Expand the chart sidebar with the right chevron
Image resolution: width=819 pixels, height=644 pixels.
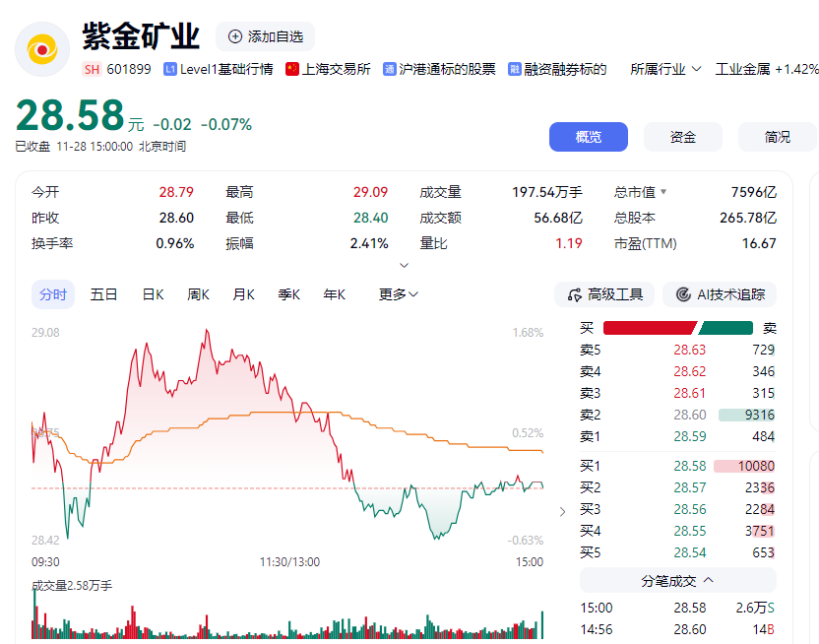coord(561,512)
